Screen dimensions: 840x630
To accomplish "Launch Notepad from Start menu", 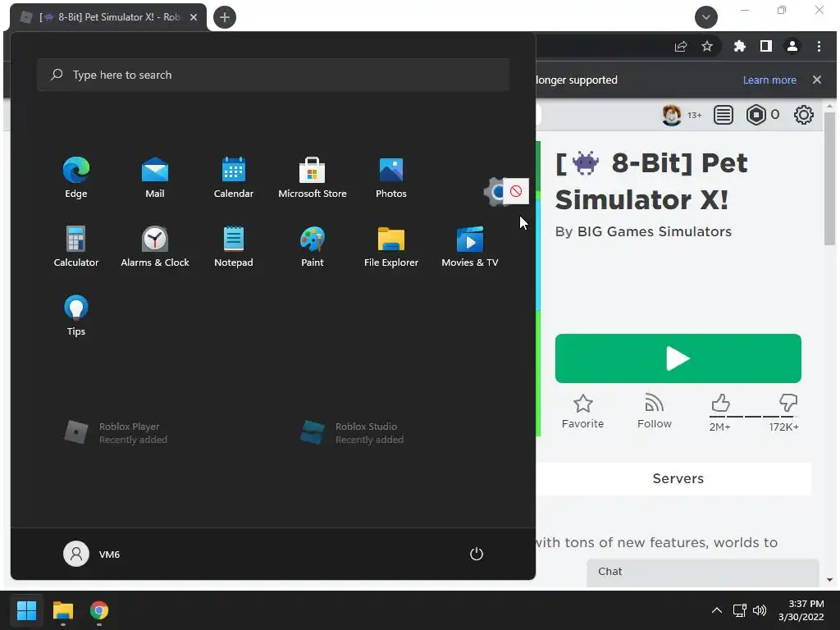I will coord(234,246).
